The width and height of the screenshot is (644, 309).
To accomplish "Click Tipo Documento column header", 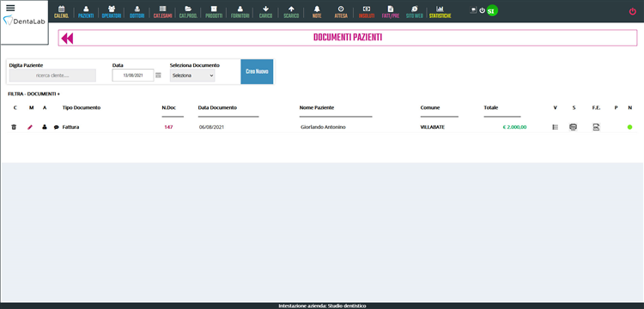I will pyautogui.click(x=82, y=107).
